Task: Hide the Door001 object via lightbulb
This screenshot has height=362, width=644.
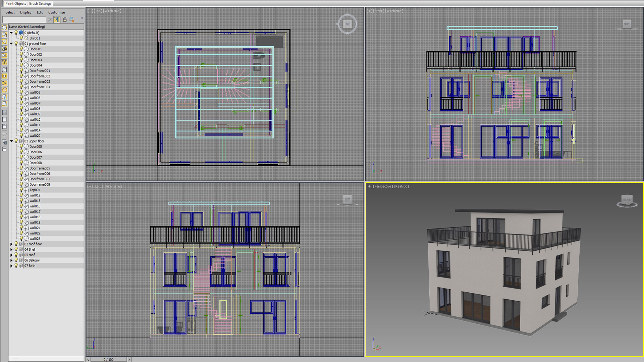Action: [x=21, y=49]
